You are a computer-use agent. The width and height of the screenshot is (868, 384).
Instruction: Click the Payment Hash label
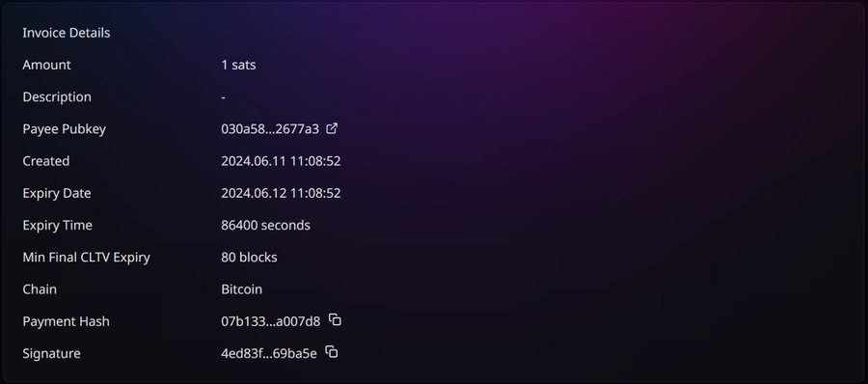66,321
